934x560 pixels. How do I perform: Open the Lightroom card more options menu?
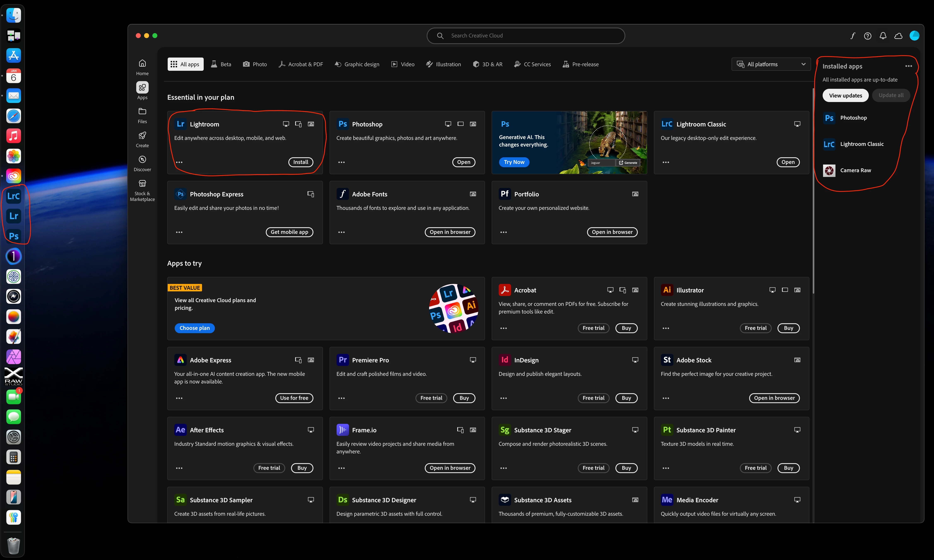pos(179,162)
